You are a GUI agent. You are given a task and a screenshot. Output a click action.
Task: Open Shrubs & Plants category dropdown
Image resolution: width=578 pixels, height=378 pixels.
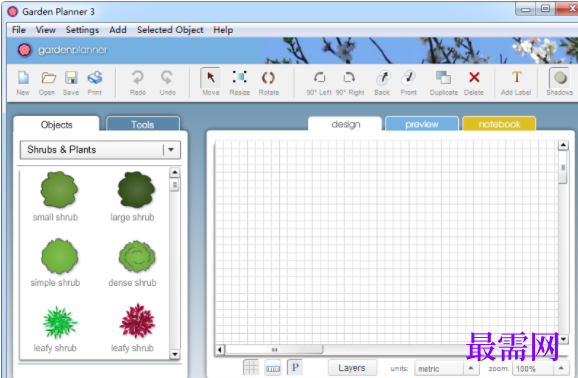[x=100, y=150]
